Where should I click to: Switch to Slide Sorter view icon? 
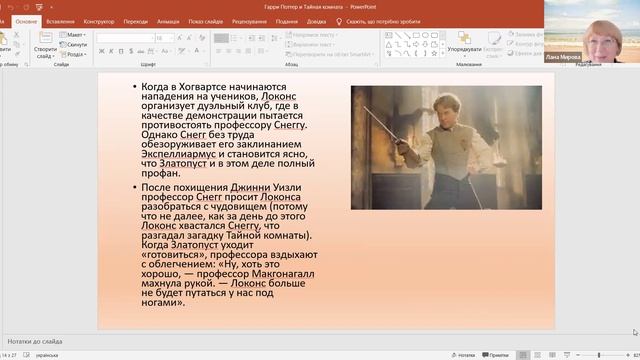(538, 355)
